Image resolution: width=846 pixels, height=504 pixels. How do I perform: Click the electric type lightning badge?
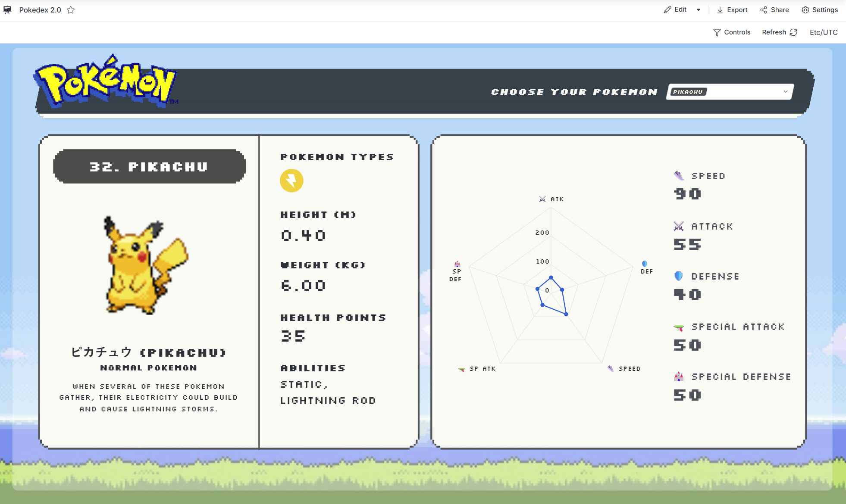(291, 180)
